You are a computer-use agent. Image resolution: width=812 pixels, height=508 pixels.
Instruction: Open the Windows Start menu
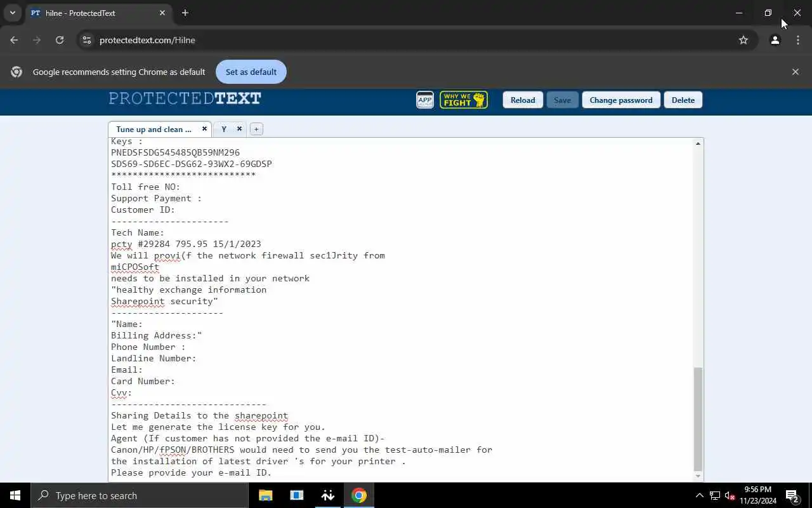pos(15,495)
